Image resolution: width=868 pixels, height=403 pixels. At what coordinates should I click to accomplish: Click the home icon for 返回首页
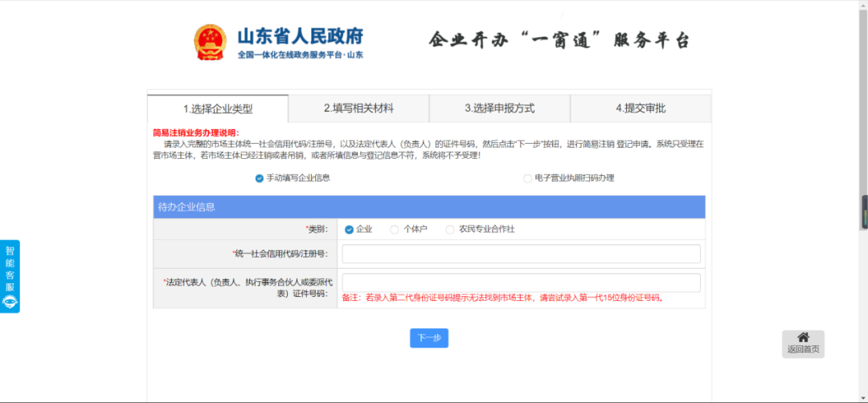(x=802, y=337)
